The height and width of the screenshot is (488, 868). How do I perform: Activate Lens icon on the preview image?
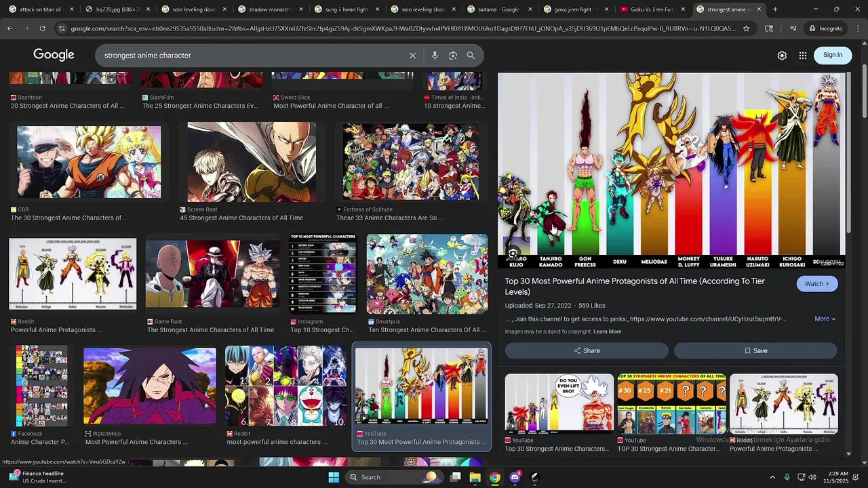pos(513,254)
